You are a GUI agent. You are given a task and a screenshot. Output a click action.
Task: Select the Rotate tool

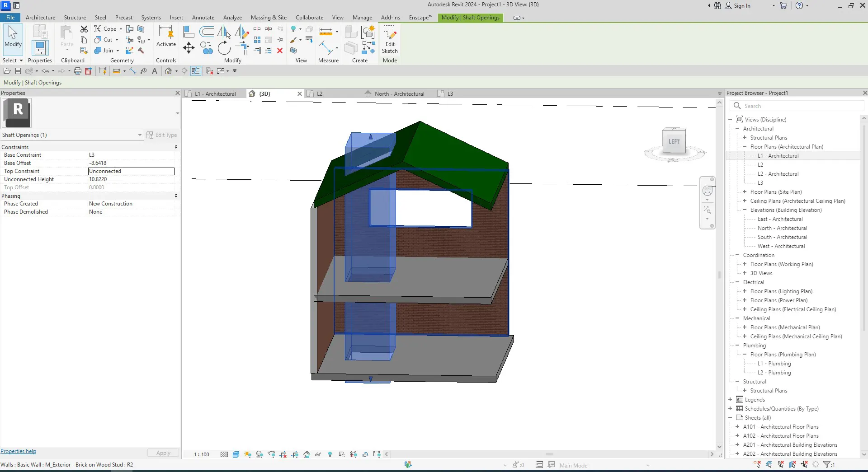[x=224, y=48]
